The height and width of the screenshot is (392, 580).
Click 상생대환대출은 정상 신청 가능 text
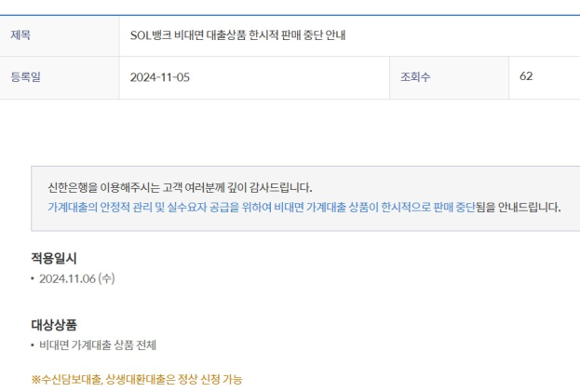[x=174, y=379]
